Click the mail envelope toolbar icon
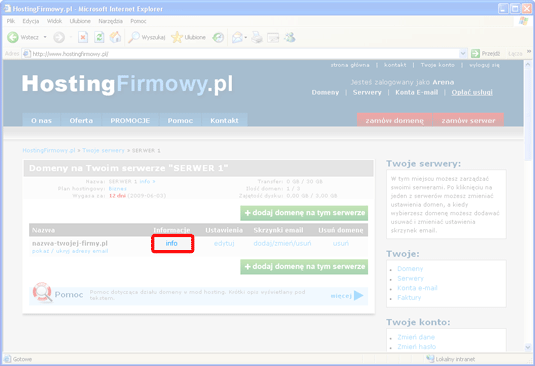 click(237, 37)
